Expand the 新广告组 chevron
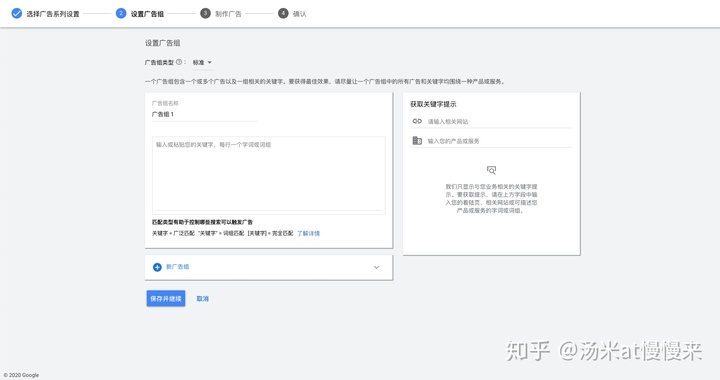Viewport: 720px width, 380px height. 377,267
